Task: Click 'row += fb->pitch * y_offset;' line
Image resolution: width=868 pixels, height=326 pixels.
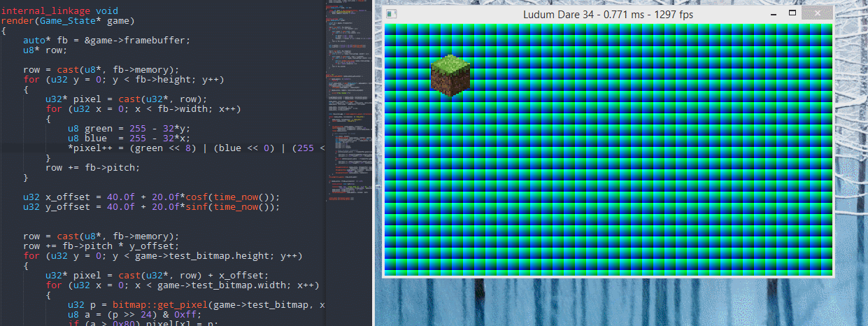Action: (101, 246)
